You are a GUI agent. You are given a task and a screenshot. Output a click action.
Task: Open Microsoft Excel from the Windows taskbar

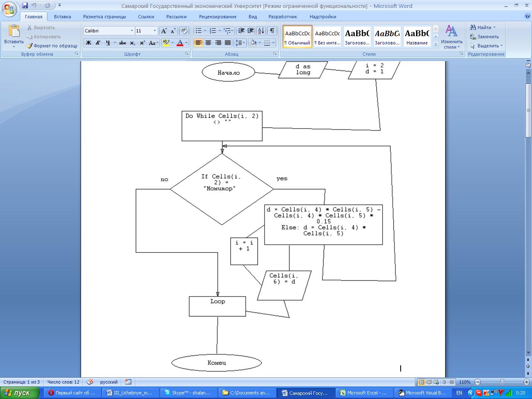pyautogui.click(x=363, y=393)
